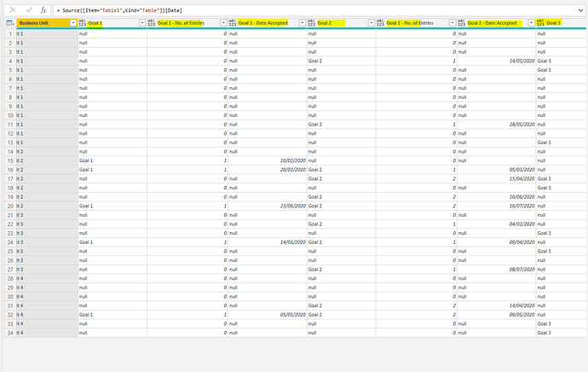Image resolution: width=588 pixels, height=372 pixels.
Task: Click the Business Unit cell in row 14
Action: point(47,152)
